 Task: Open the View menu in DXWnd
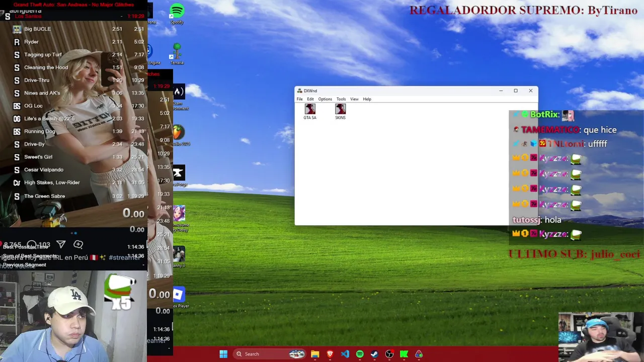(x=354, y=99)
